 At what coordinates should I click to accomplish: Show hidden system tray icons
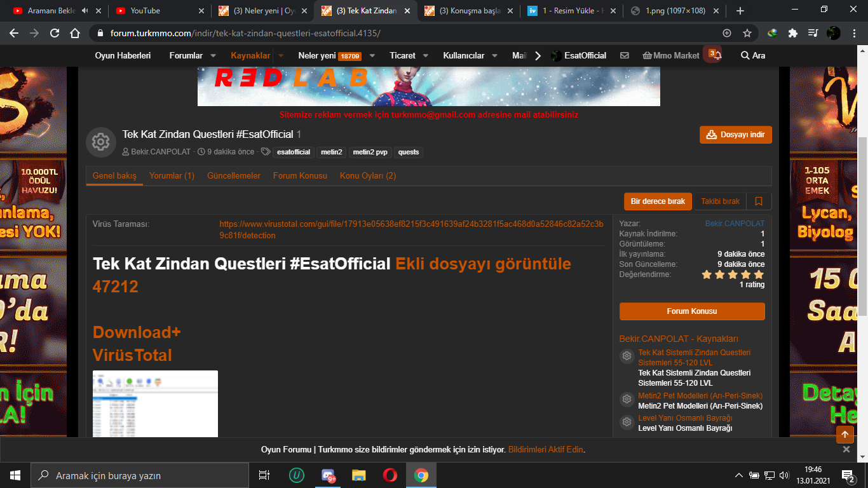pyautogui.click(x=739, y=475)
